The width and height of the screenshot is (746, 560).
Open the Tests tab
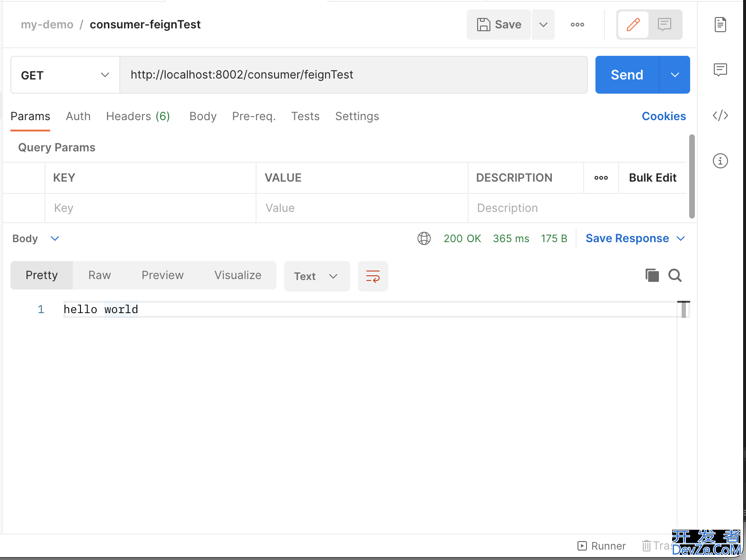pyautogui.click(x=305, y=116)
